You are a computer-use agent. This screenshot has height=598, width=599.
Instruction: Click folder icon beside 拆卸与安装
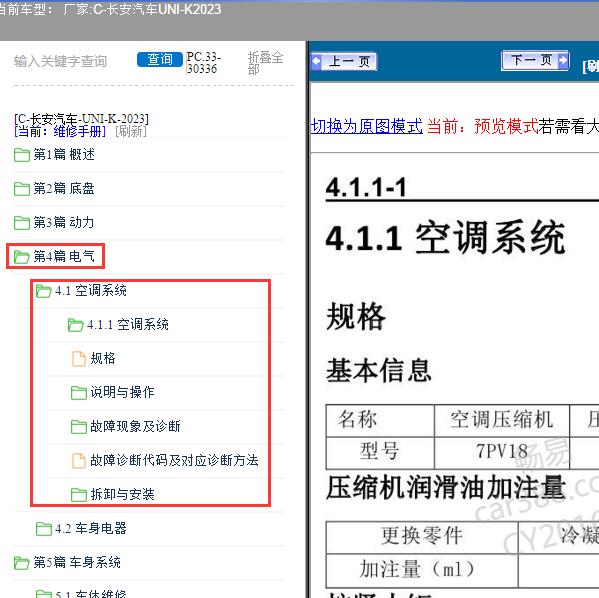pos(79,494)
